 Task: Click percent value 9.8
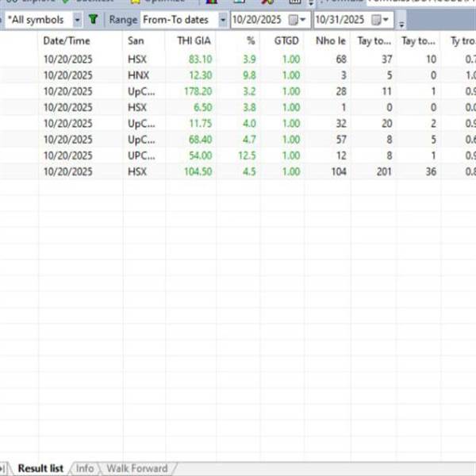pyautogui.click(x=249, y=75)
